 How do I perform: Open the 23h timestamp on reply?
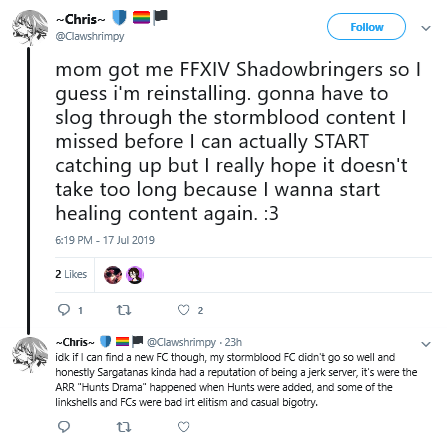click(233, 342)
